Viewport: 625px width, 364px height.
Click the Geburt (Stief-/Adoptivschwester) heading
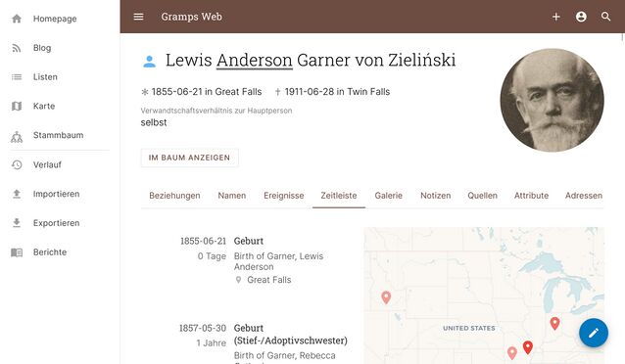click(291, 334)
